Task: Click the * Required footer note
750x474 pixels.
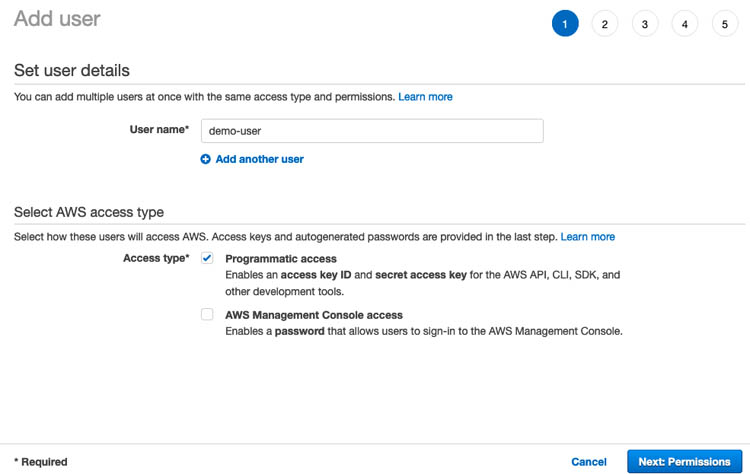Action: [41, 462]
